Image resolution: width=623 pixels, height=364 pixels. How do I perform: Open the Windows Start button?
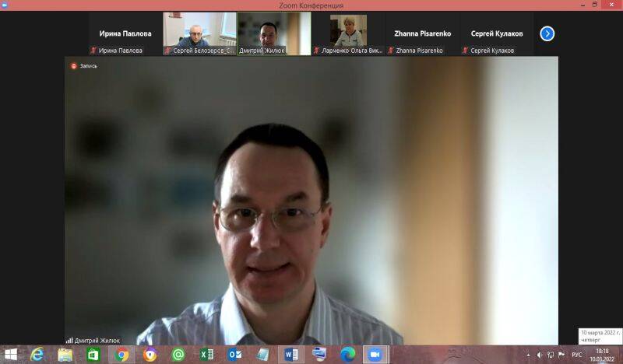[11, 354]
